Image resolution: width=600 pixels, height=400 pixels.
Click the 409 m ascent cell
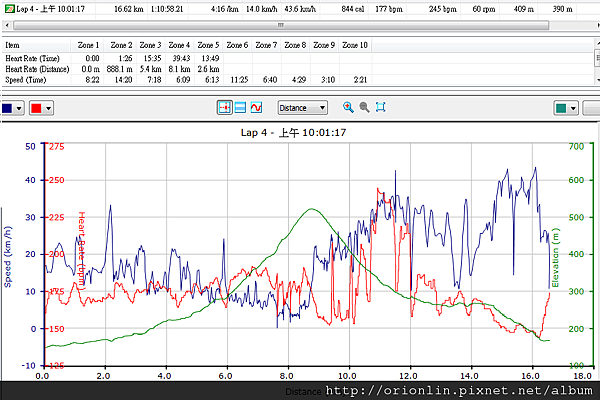523,9
